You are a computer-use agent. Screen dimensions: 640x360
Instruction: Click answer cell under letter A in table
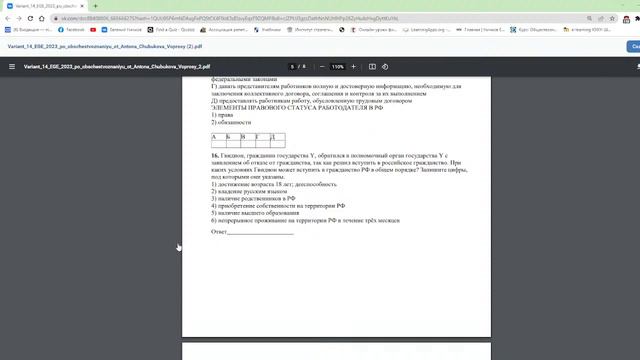click(219, 144)
